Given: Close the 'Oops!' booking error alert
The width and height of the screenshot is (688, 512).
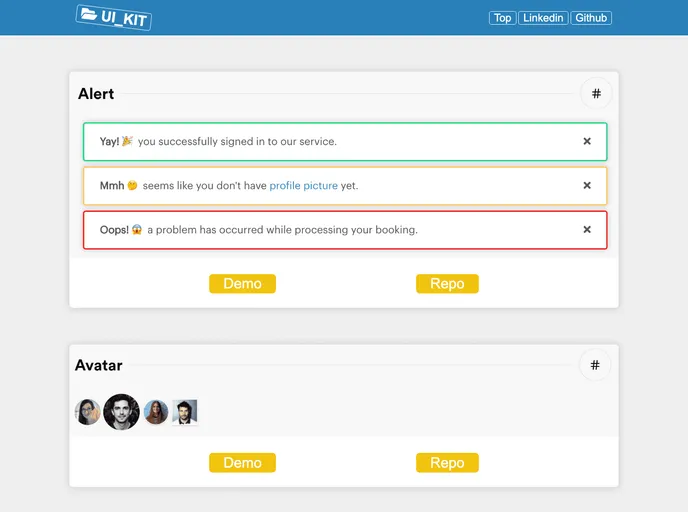Looking at the screenshot, I should point(587,229).
